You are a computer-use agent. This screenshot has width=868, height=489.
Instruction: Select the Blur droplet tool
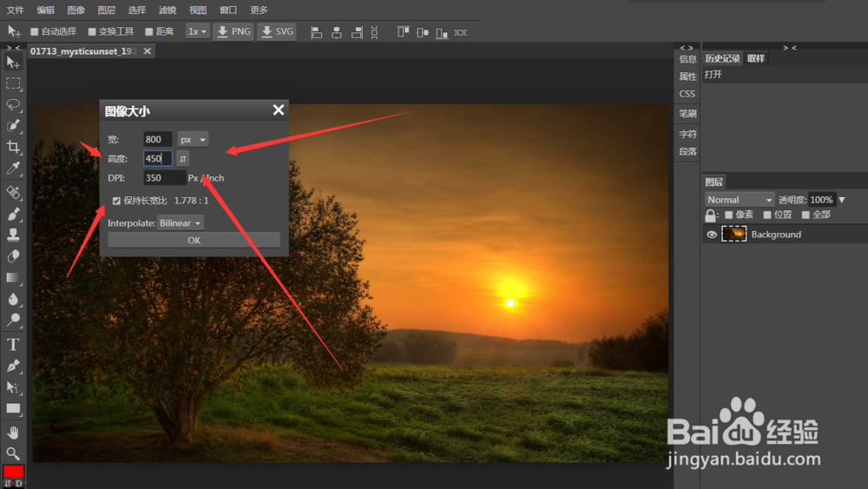click(x=13, y=299)
